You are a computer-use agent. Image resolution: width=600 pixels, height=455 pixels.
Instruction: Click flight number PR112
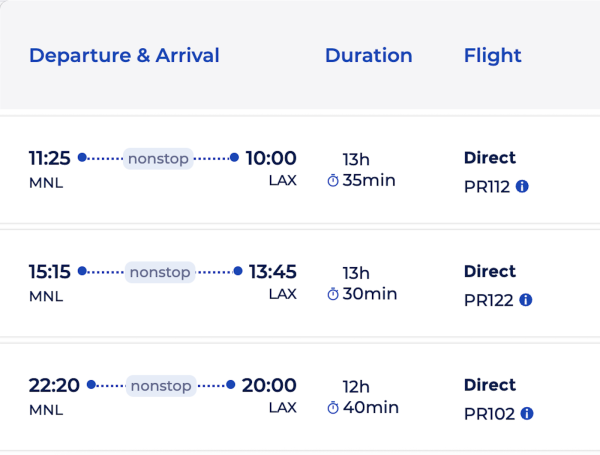tap(487, 186)
